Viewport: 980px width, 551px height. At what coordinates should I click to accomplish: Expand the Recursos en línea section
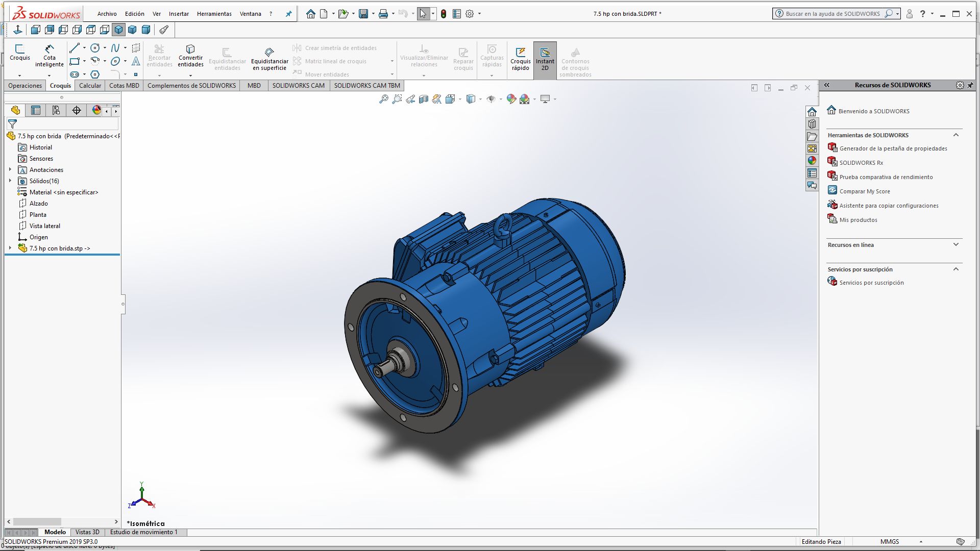tap(955, 245)
